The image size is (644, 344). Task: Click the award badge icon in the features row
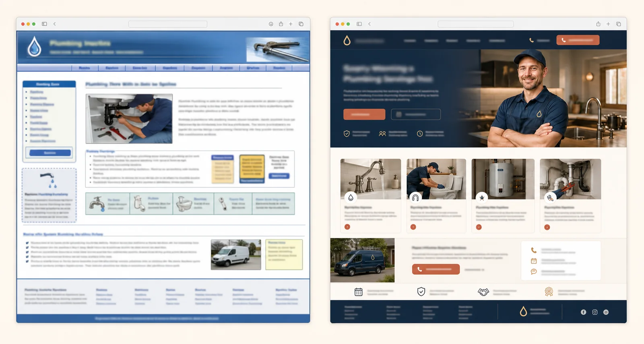point(549,292)
